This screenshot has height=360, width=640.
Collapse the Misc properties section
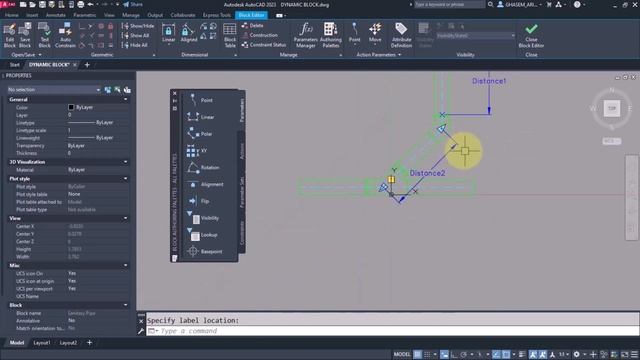click(x=125, y=265)
